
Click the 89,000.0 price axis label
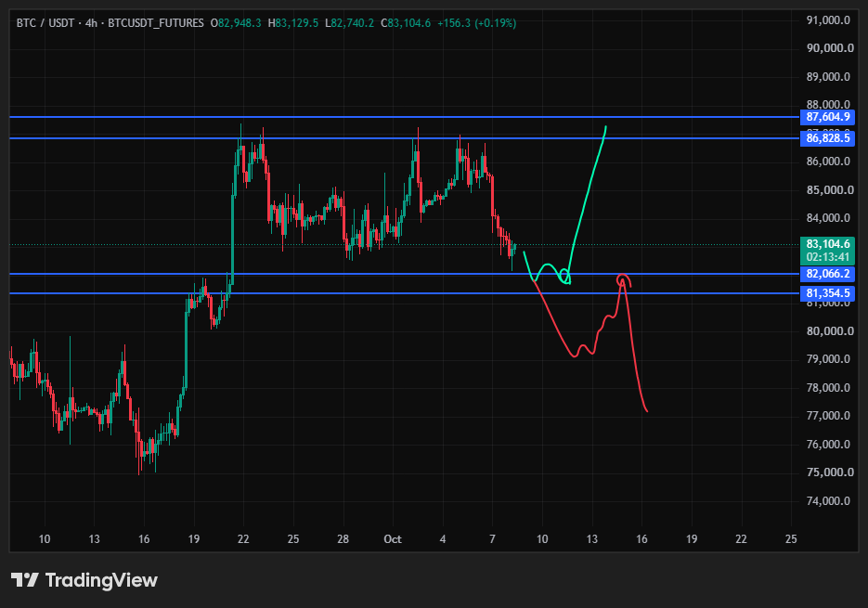pyautogui.click(x=828, y=77)
